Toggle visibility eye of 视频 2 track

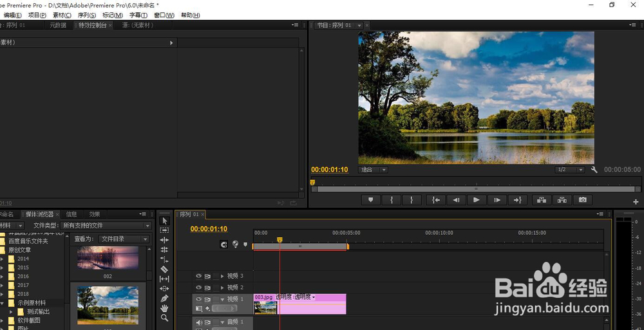click(199, 288)
